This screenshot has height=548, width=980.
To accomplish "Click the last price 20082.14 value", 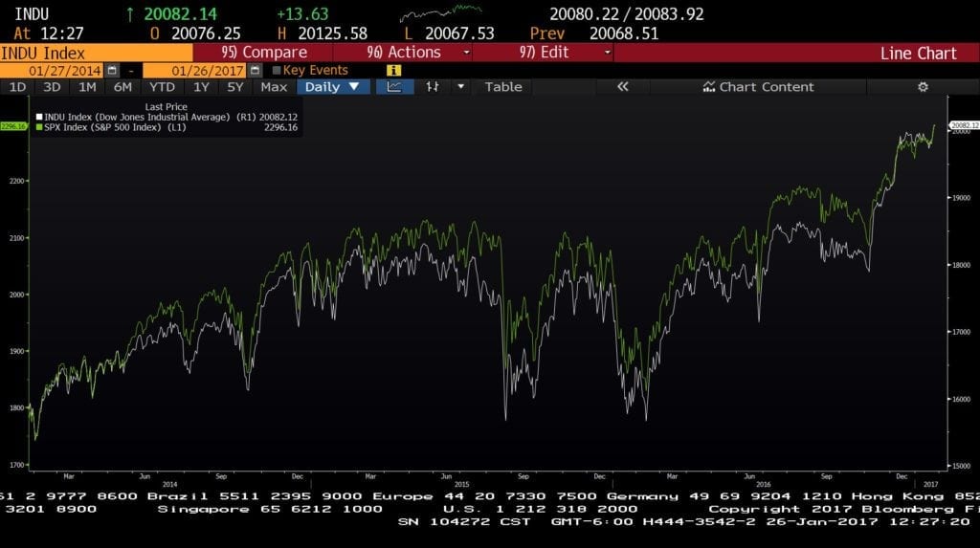I will click(x=181, y=13).
